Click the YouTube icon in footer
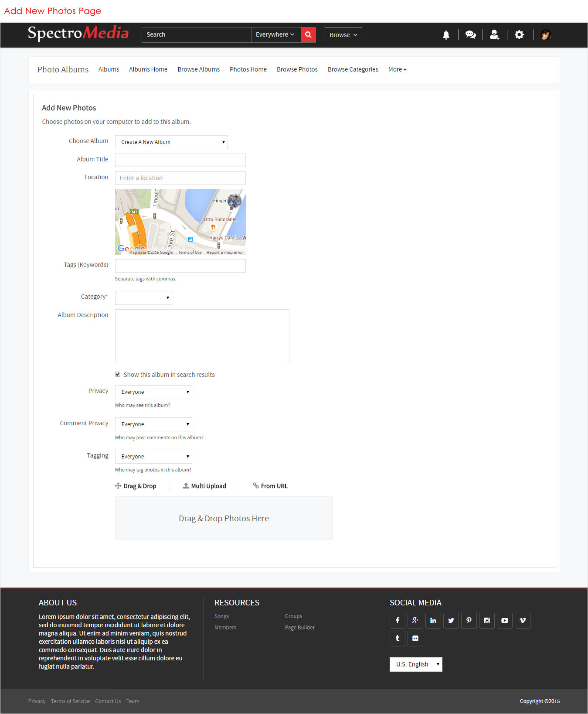The width and height of the screenshot is (588, 714). click(505, 621)
